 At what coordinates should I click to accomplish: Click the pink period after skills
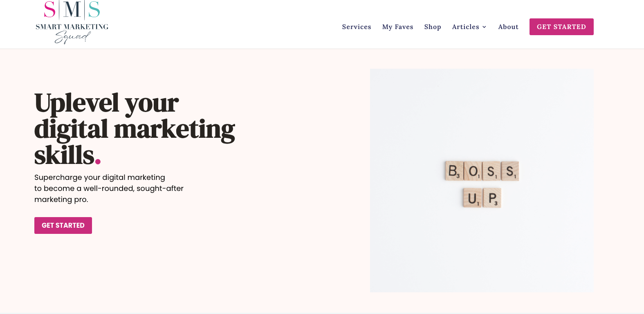[98, 162]
